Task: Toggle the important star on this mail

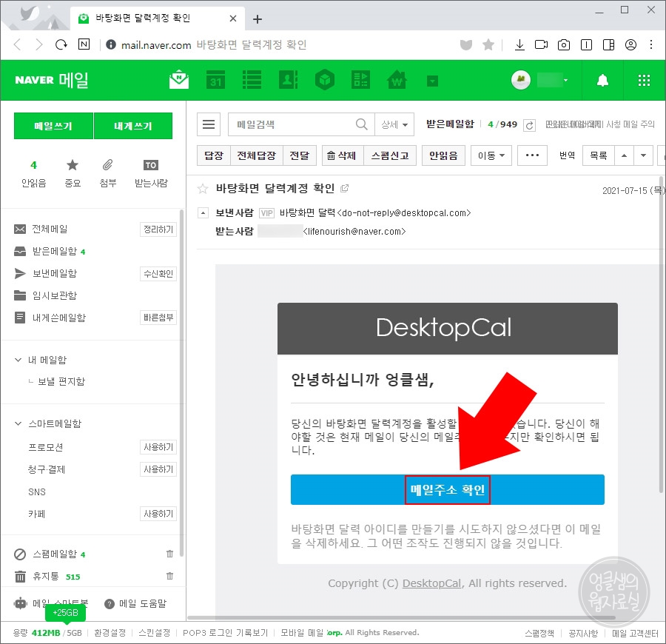Action: pyautogui.click(x=203, y=188)
